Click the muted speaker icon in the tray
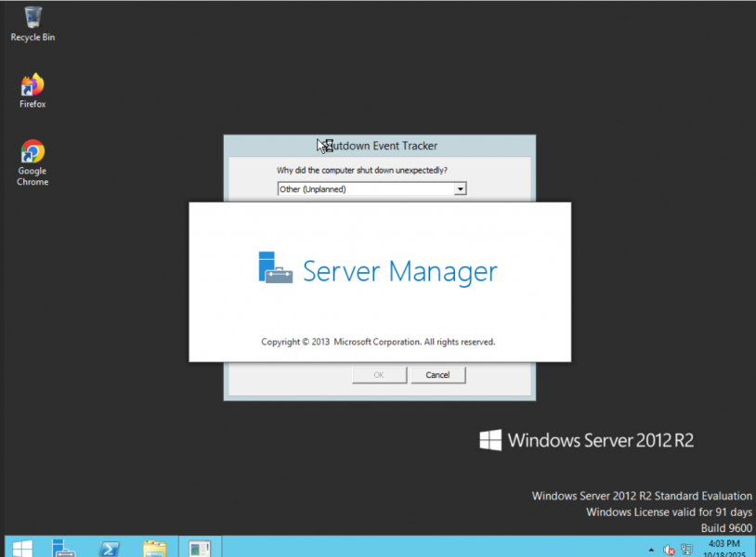The height and width of the screenshot is (557, 756). (x=668, y=550)
